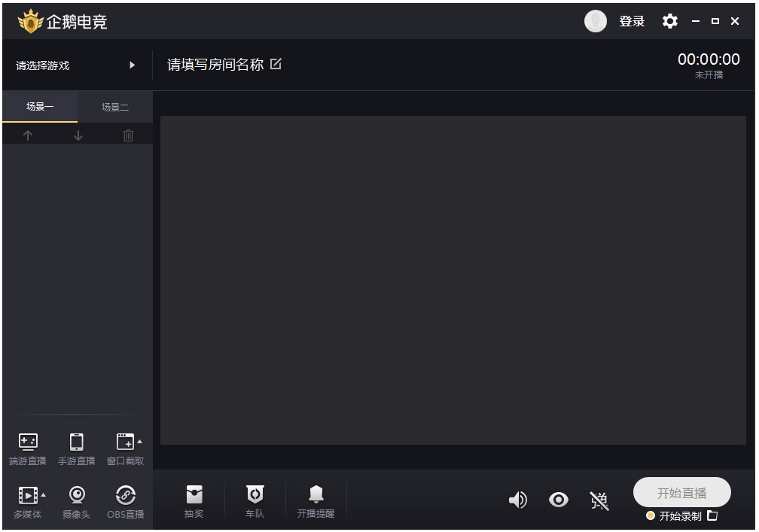This screenshot has width=759, height=532.
Task: Switch to 场景二 tab
Action: point(115,107)
